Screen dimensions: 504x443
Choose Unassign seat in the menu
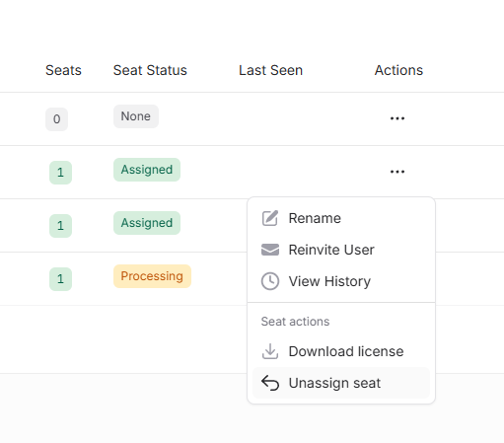click(341, 383)
